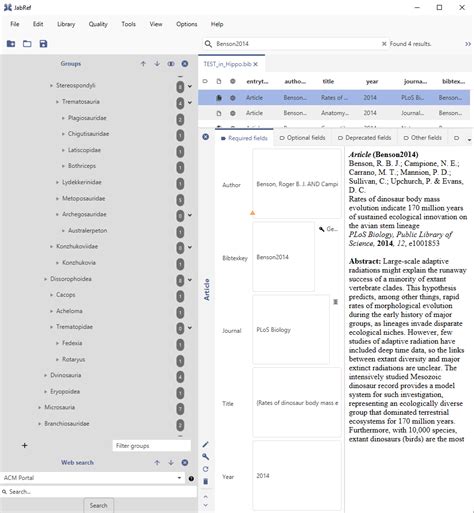Image resolution: width=474 pixels, height=513 pixels.
Task: Switch to Deprecated fields tab
Action: point(364,138)
